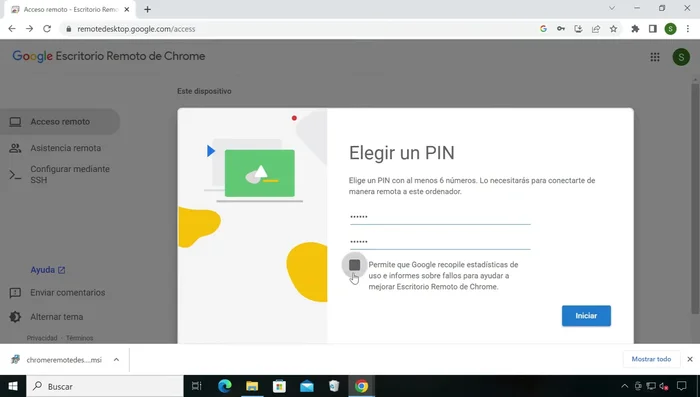Expand download item options chevron
The width and height of the screenshot is (700, 397).
pos(116,359)
